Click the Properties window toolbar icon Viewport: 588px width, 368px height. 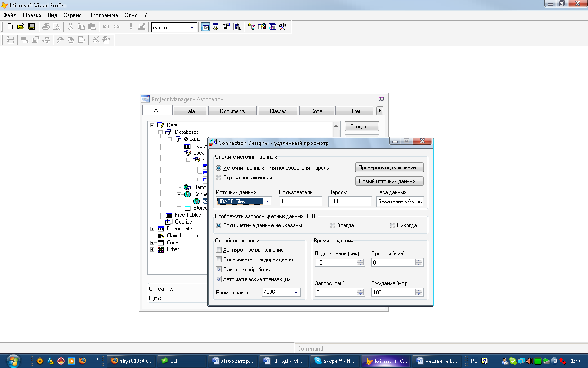click(x=226, y=27)
